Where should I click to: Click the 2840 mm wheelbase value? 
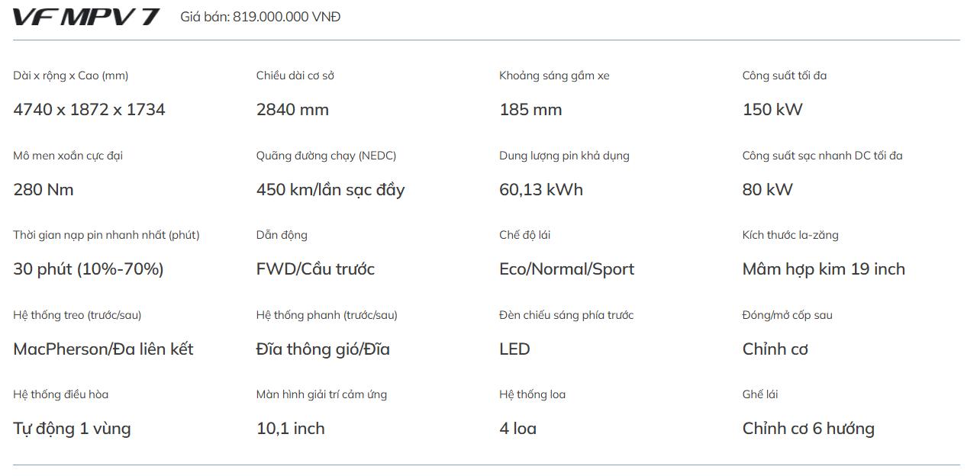pos(292,110)
